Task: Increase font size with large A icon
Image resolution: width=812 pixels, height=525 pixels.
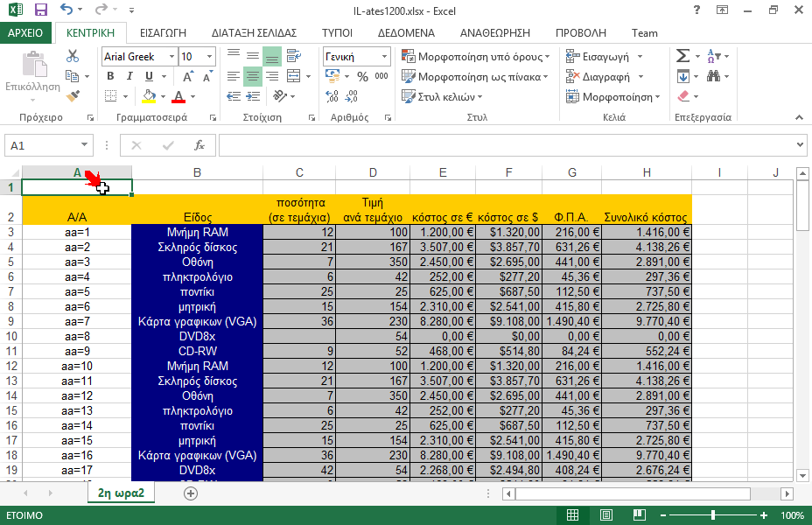Action: pyautogui.click(x=188, y=77)
